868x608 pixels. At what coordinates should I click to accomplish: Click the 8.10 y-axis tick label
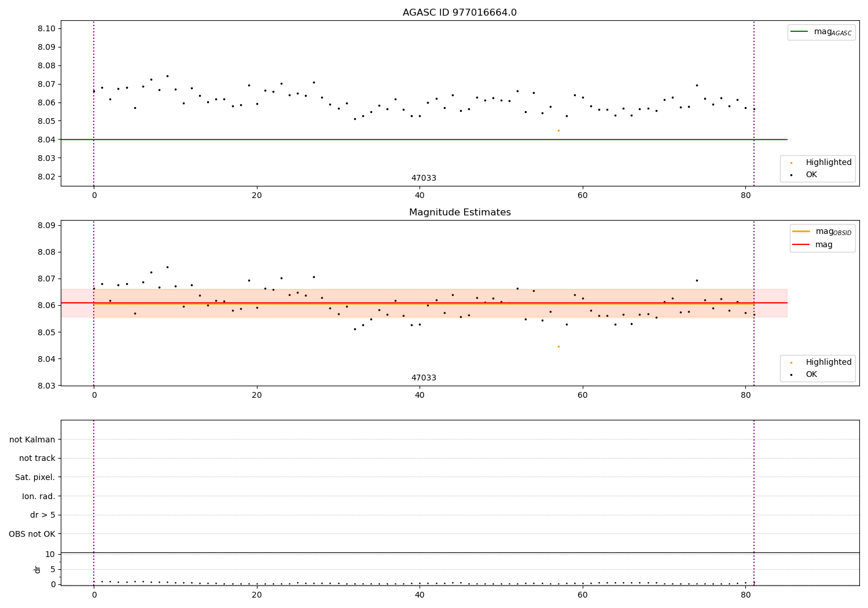(45, 28)
